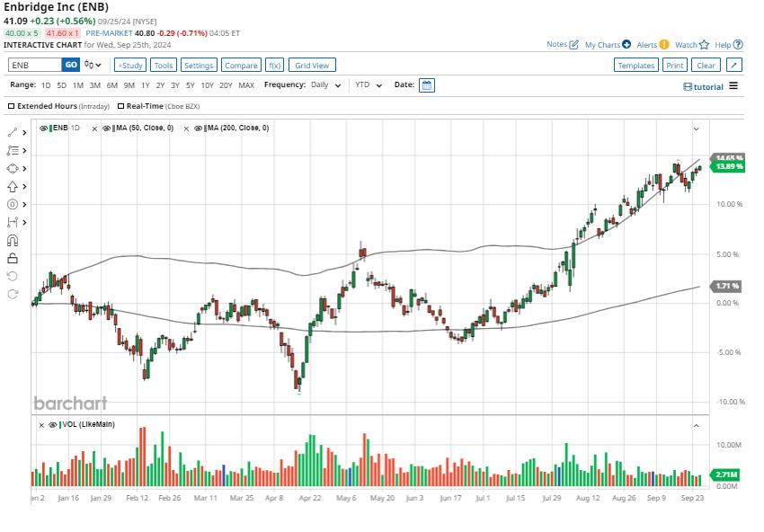Click the f(x) expression button
This screenshot has height=532, width=764.
(275, 66)
